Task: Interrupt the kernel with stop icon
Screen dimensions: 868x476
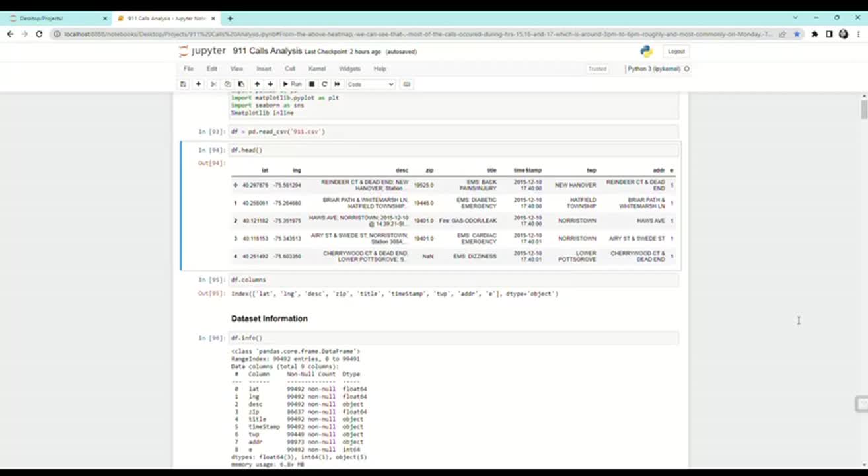Action: click(x=312, y=84)
